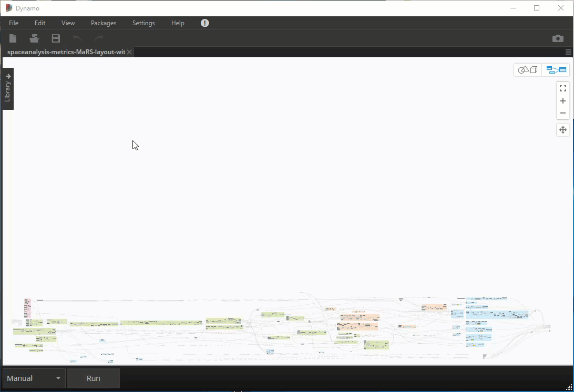Open the tab list menu at right
Image resolution: width=574 pixels, height=392 pixels.
tap(568, 52)
